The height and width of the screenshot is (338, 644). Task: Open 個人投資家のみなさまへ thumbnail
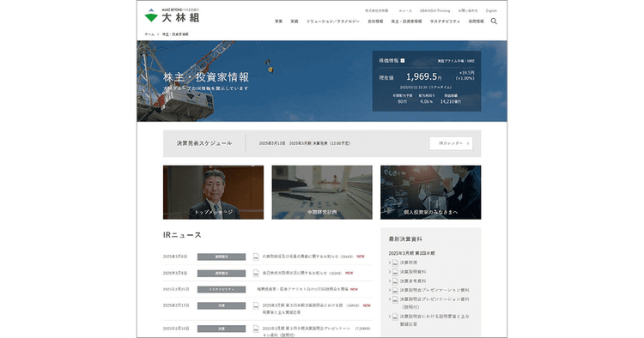click(x=430, y=192)
